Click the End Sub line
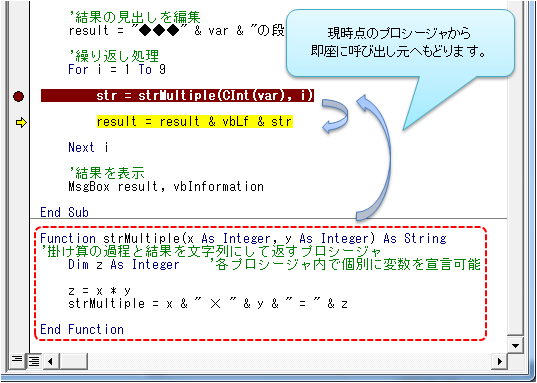The height and width of the screenshot is (383, 537). tap(64, 212)
